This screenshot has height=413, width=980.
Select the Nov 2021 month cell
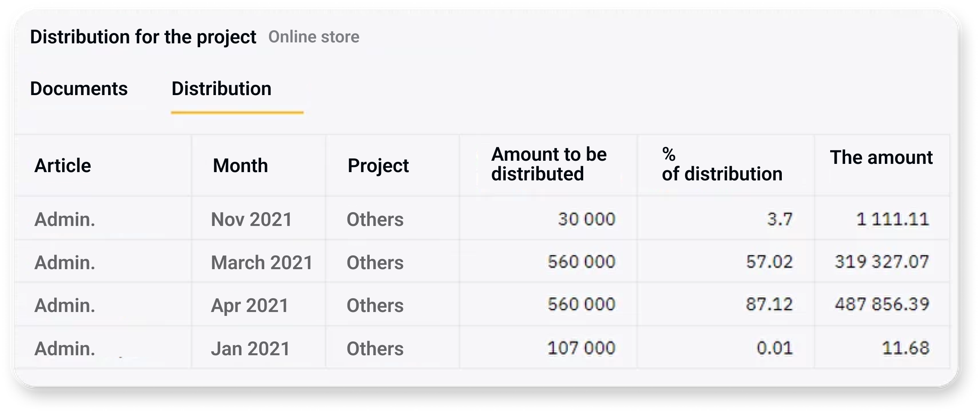pos(252,219)
